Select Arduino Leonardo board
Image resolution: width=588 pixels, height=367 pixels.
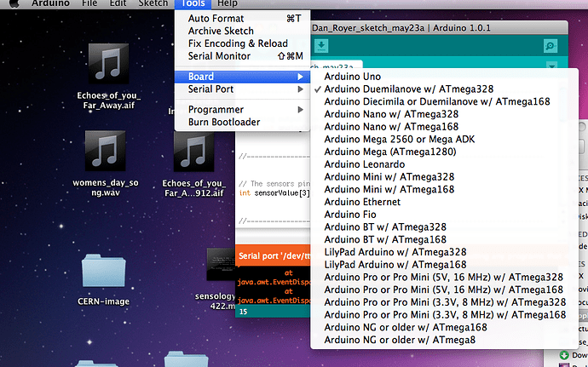coord(445,164)
